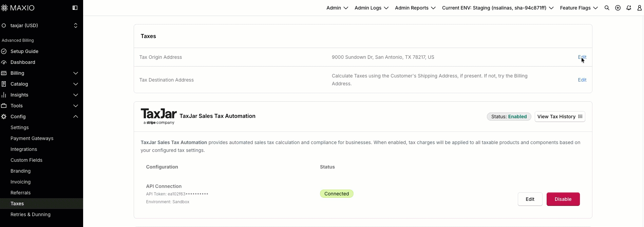Screen dimensions: 644x227
Task: Disable the TaxJar API connection
Action: click(x=563, y=199)
